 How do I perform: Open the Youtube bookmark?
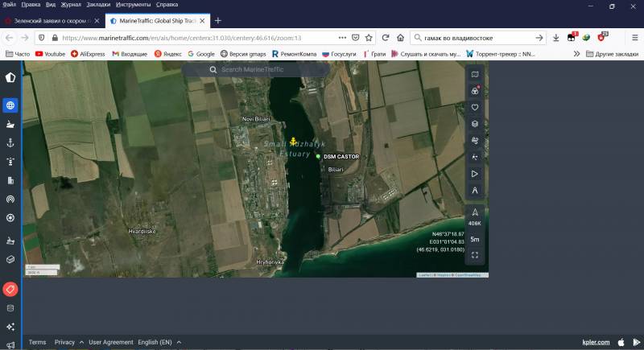pyautogui.click(x=50, y=54)
